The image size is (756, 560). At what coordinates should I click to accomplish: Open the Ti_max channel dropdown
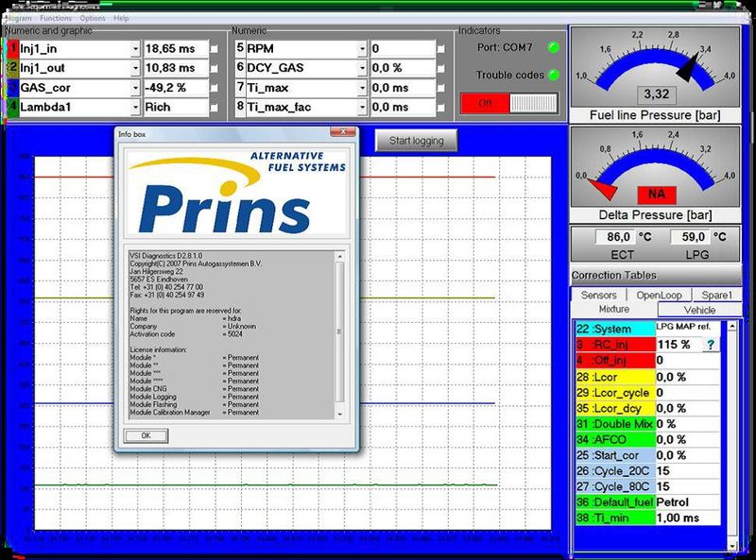click(x=362, y=88)
